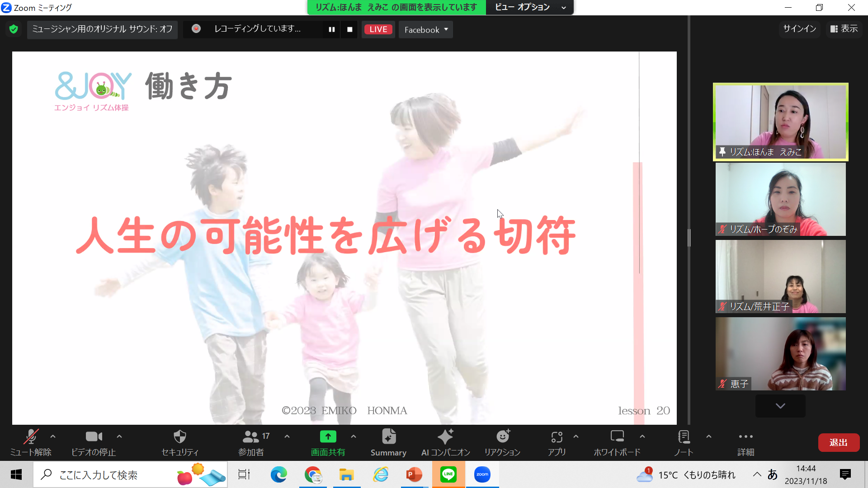Open セキュリティ shield options

pos(180,443)
